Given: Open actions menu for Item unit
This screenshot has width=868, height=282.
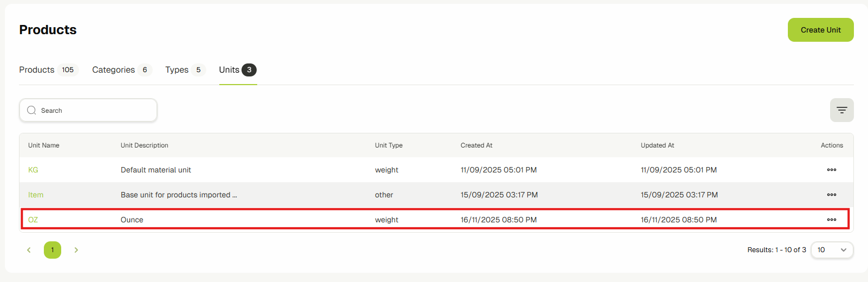Looking at the screenshot, I should click(x=831, y=195).
